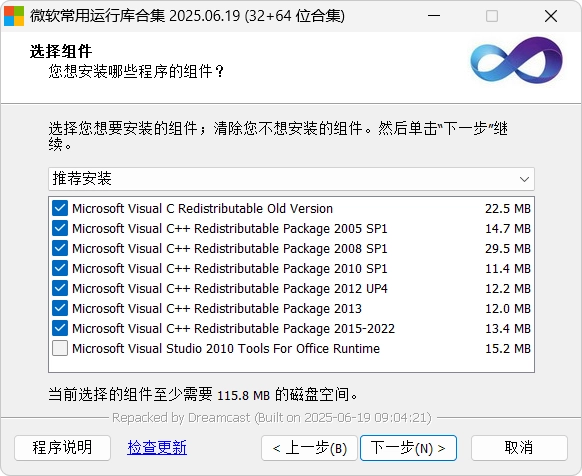Proceed with 下一步(N) button
This screenshot has width=582, height=476.
(408, 448)
